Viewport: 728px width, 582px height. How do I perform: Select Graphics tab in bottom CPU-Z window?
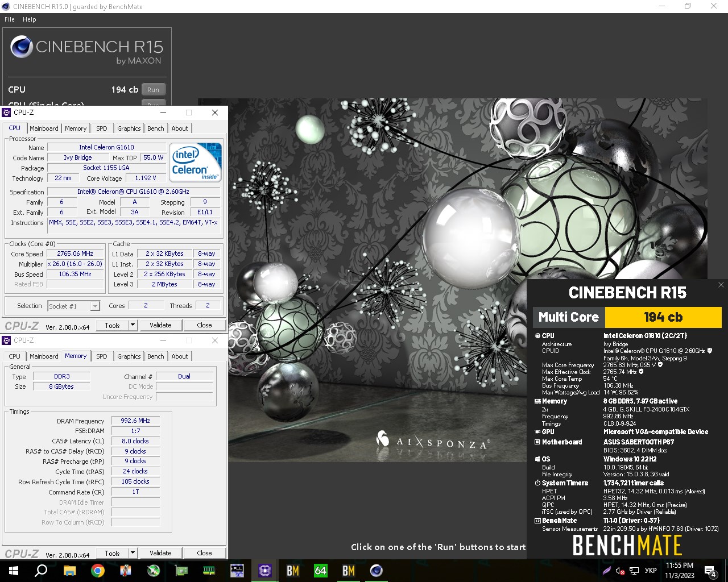click(129, 356)
